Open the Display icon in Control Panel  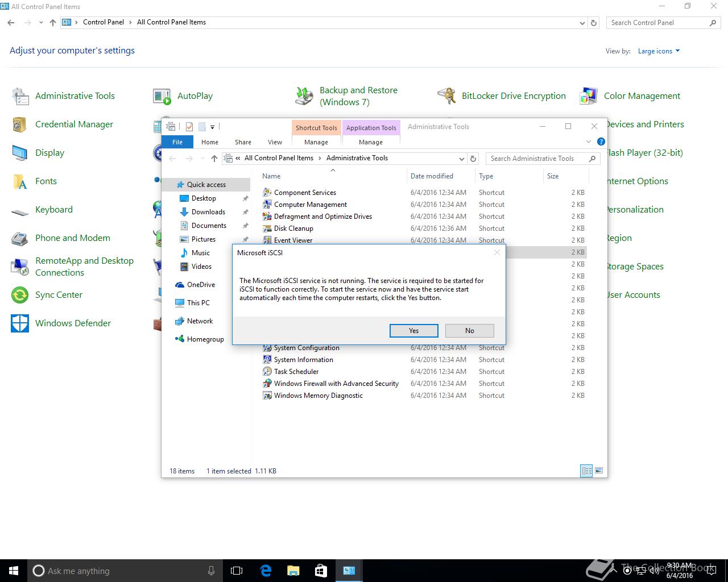coord(20,153)
